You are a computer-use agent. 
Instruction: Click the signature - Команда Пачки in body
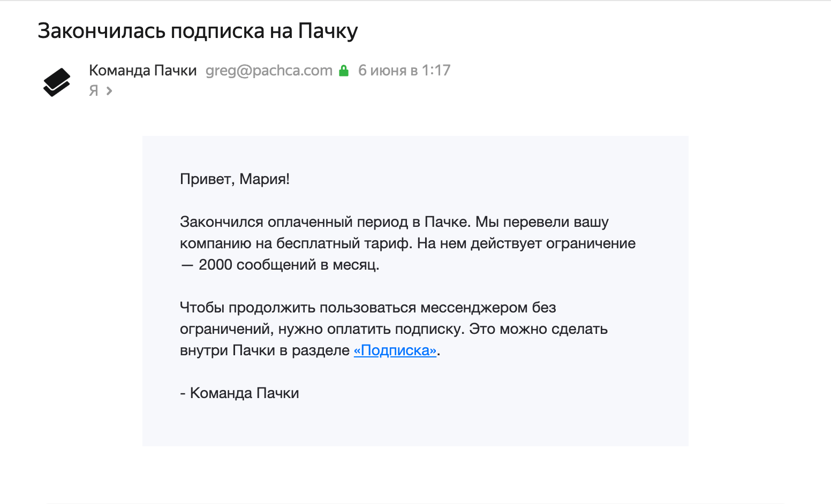pos(239,393)
